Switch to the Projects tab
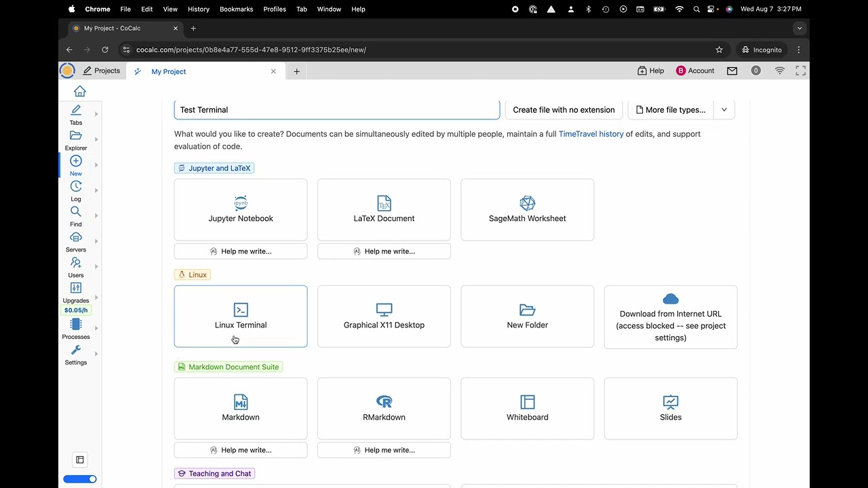 102,71
